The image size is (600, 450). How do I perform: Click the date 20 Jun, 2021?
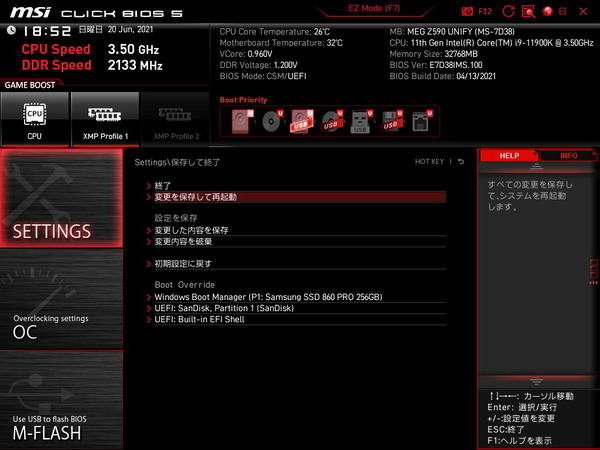130,29
